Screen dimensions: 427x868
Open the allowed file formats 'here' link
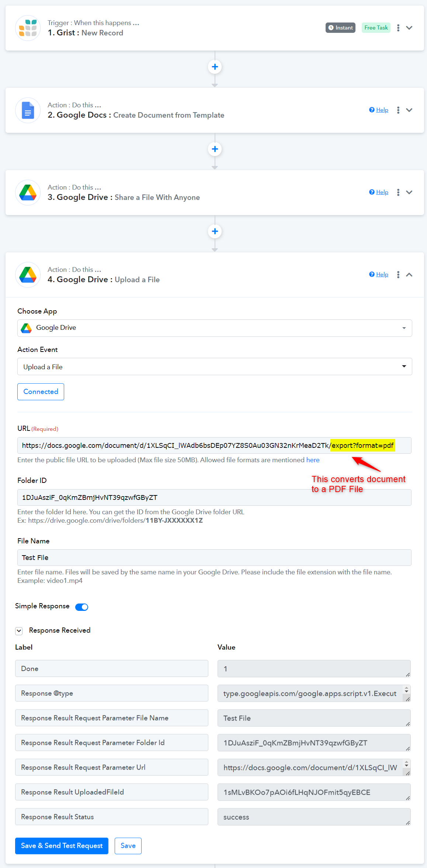click(313, 460)
